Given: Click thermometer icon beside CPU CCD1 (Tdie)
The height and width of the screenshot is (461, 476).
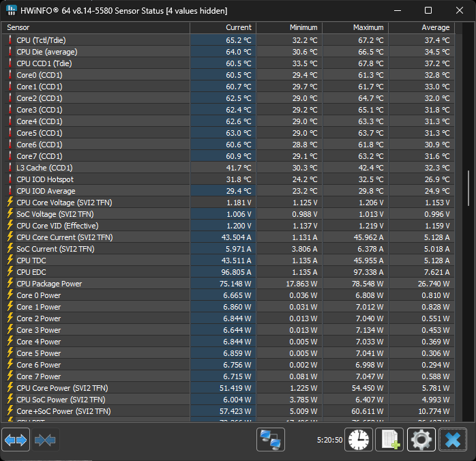Looking at the screenshot, I should click(x=10, y=63).
